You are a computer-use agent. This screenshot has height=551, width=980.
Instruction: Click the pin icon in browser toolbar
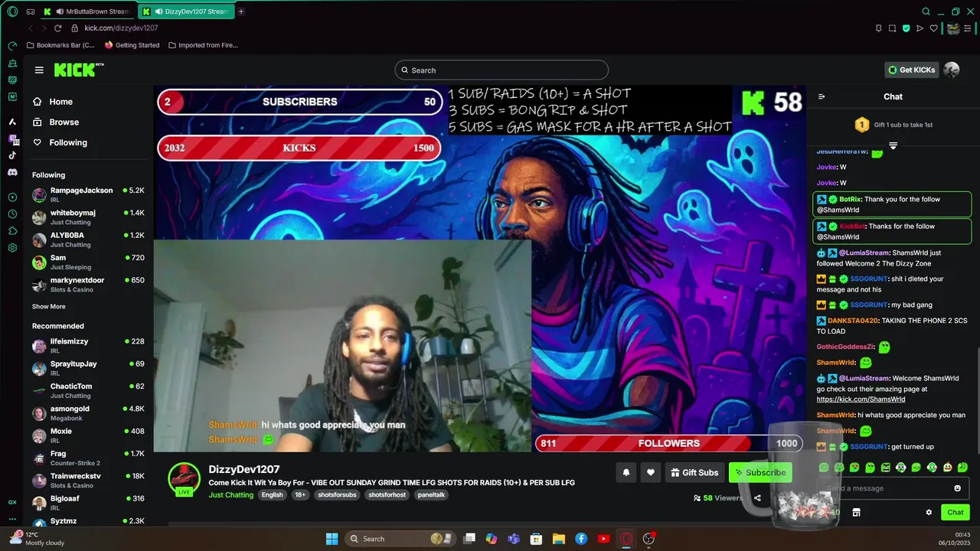pos(878,28)
